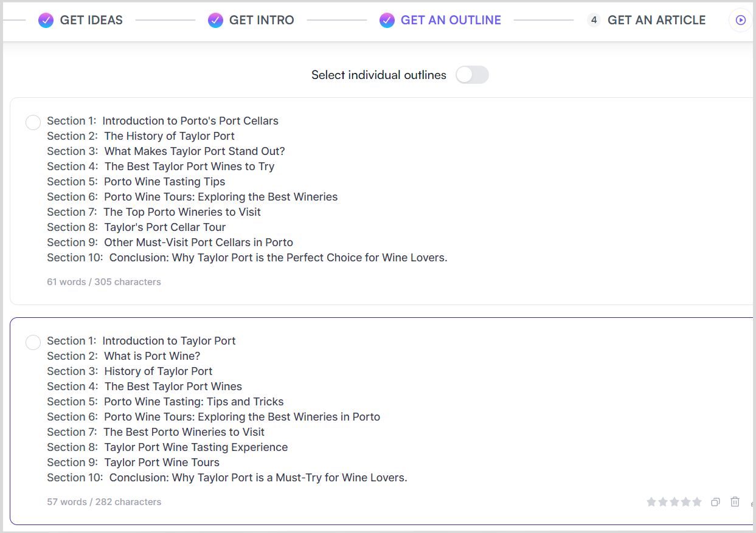
Task: Select the second outline's radio circle
Action: click(x=33, y=342)
